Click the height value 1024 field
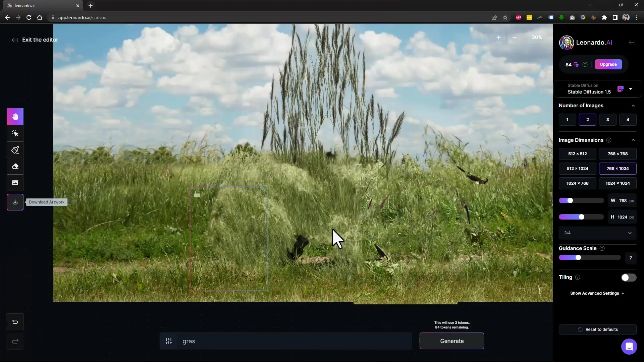Viewport: 644px width, 362px height. coord(622,217)
